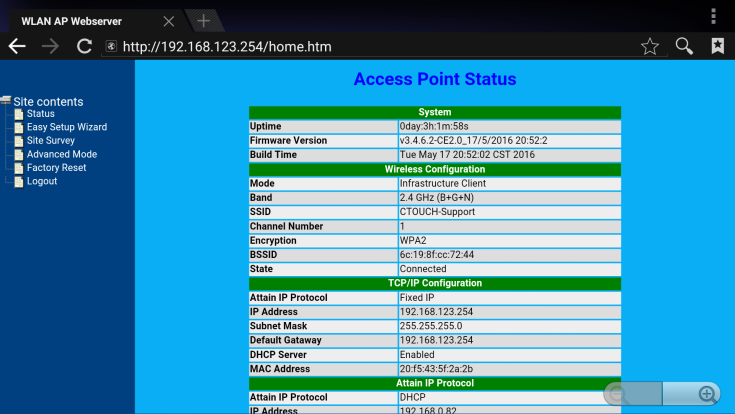Click the browser back arrow
Screen dimensions: 735x414
(x=17, y=46)
